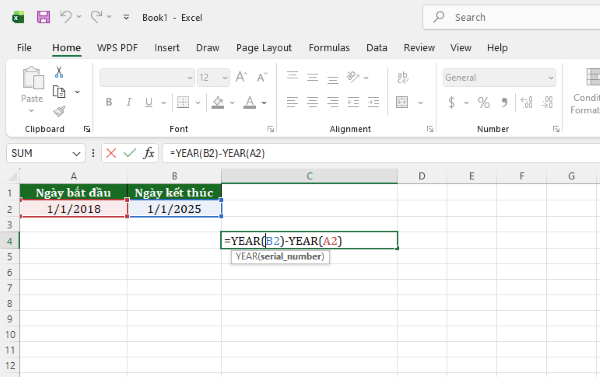The height and width of the screenshot is (377, 600).
Task: Open Customize Quick Access Toolbar menu
Action: 126,17
